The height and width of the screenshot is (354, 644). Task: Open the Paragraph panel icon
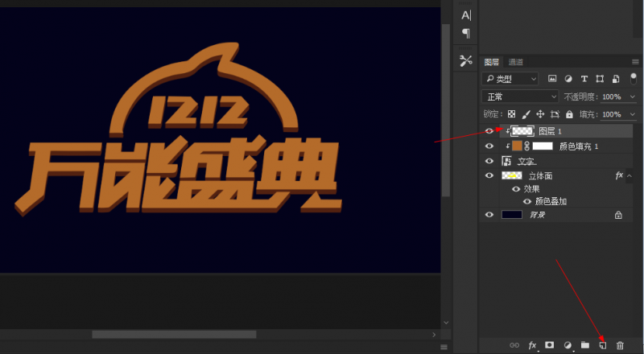click(466, 33)
